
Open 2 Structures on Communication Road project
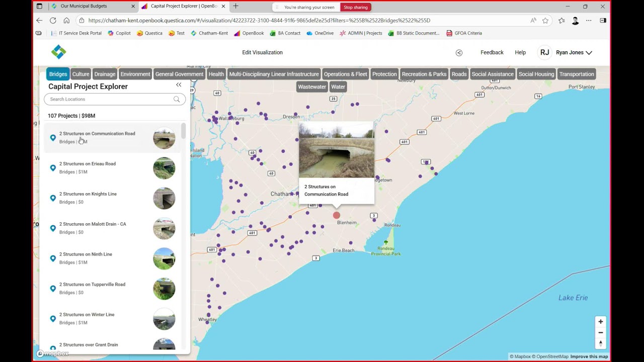tap(112, 138)
